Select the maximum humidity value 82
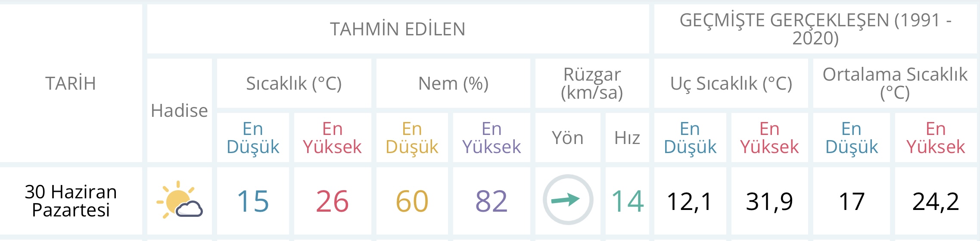 click(492, 201)
